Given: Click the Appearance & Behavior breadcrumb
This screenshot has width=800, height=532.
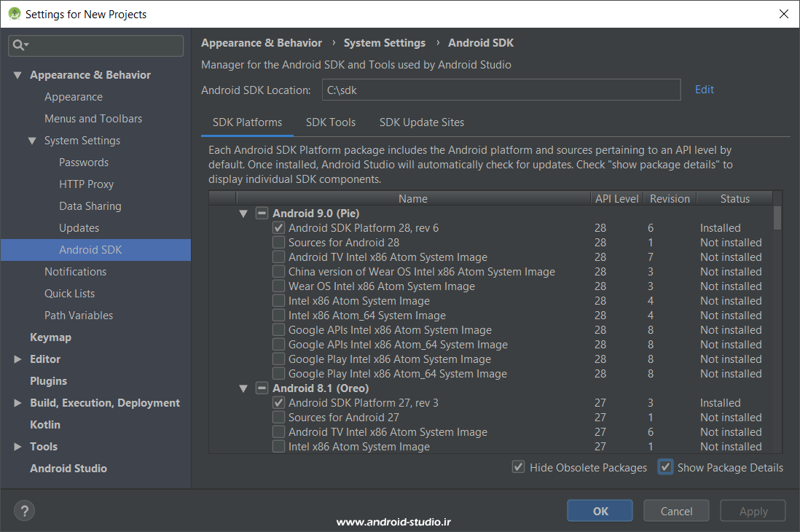Looking at the screenshot, I should coord(262,43).
